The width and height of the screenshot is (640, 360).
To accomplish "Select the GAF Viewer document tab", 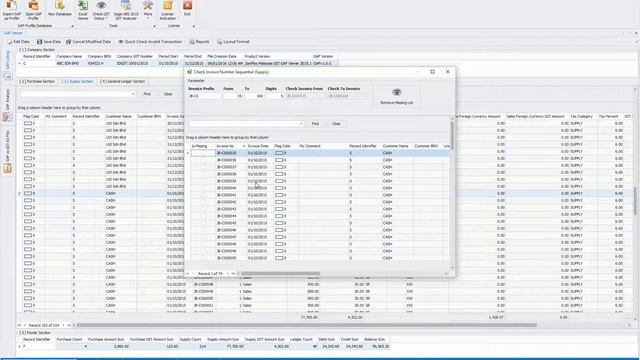I will (x=13, y=33).
